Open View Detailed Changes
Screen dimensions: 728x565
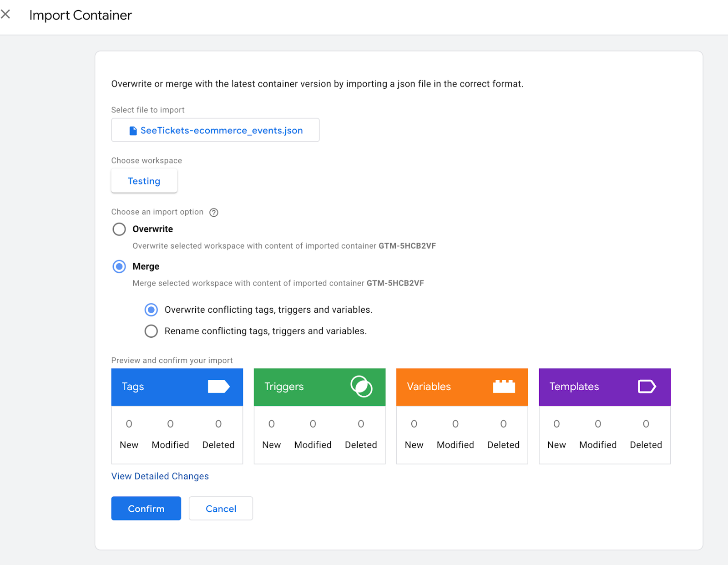[160, 476]
